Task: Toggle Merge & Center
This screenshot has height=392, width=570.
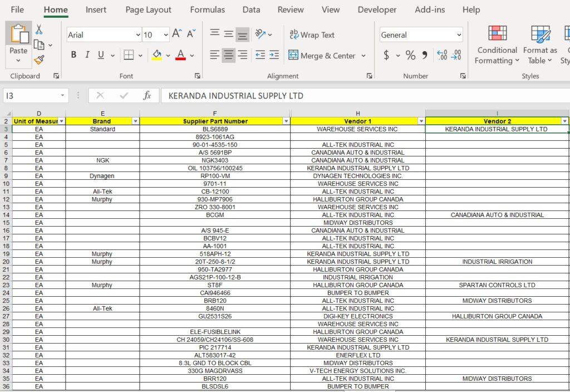Action: pyautogui.click(x=322, y=55)
